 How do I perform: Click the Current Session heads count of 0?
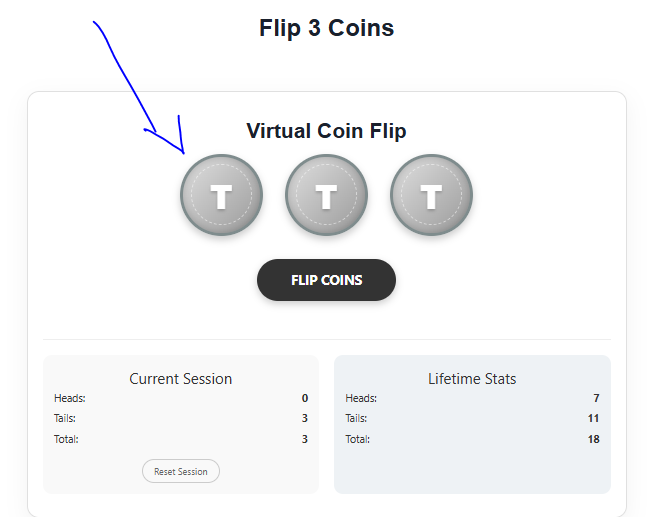point(304,398)
